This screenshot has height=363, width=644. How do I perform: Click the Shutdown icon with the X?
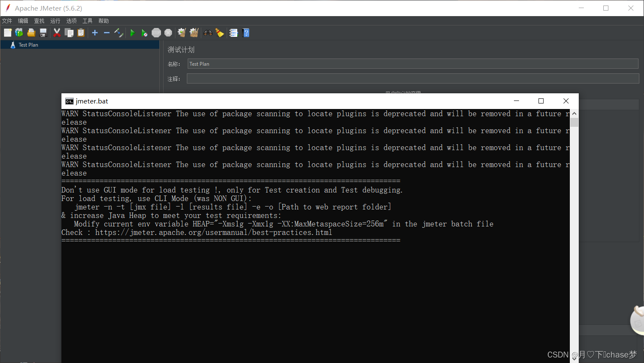tap(168, 33)
